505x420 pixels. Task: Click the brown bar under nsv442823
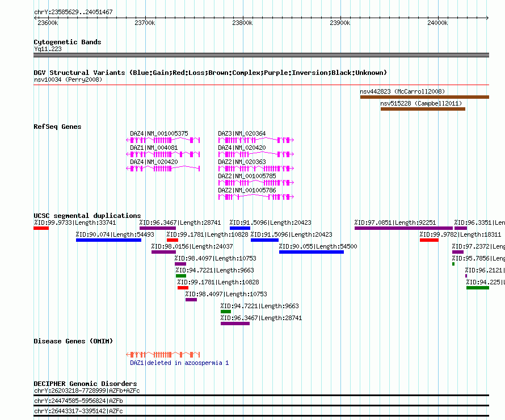[424, 97]
